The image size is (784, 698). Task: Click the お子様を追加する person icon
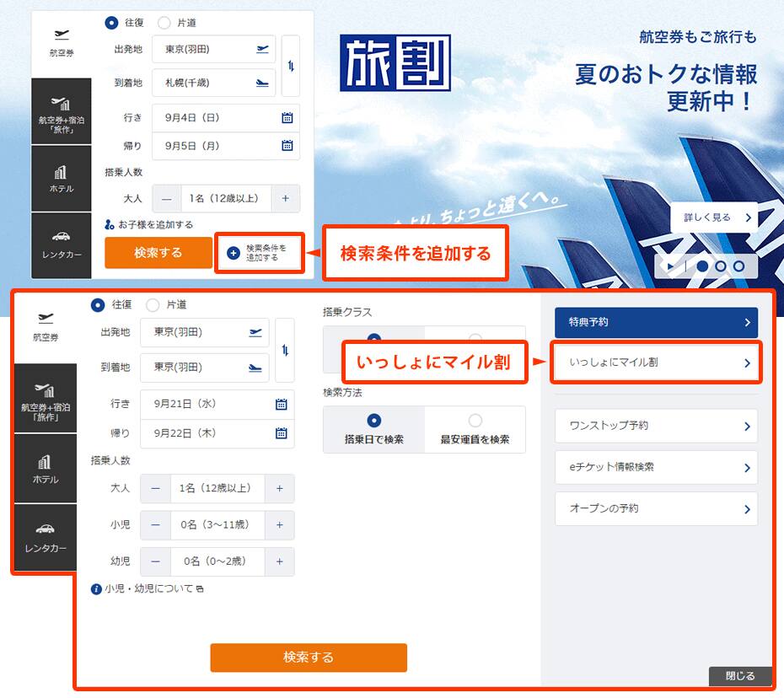pyautogui.click(x=110, y=225)
